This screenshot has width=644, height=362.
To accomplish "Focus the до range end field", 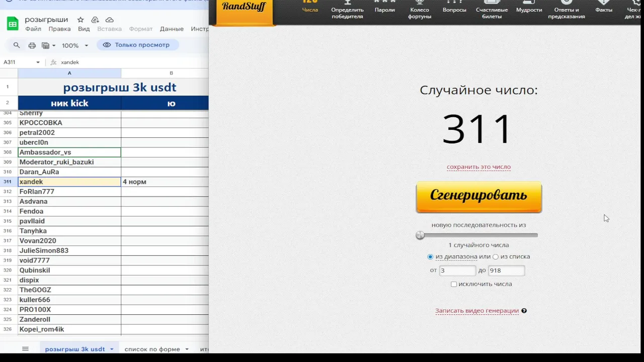I will tap(506, 270).
